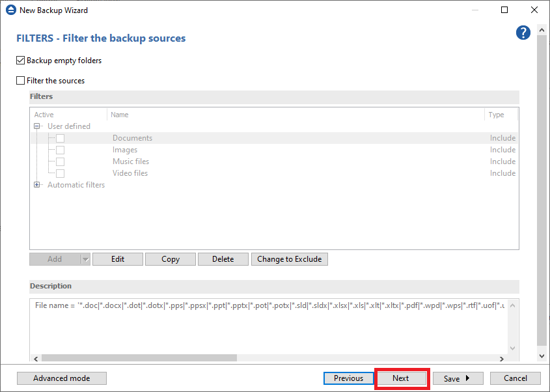
Task: Collapse the User defined tree node
Action: (38, 126)
